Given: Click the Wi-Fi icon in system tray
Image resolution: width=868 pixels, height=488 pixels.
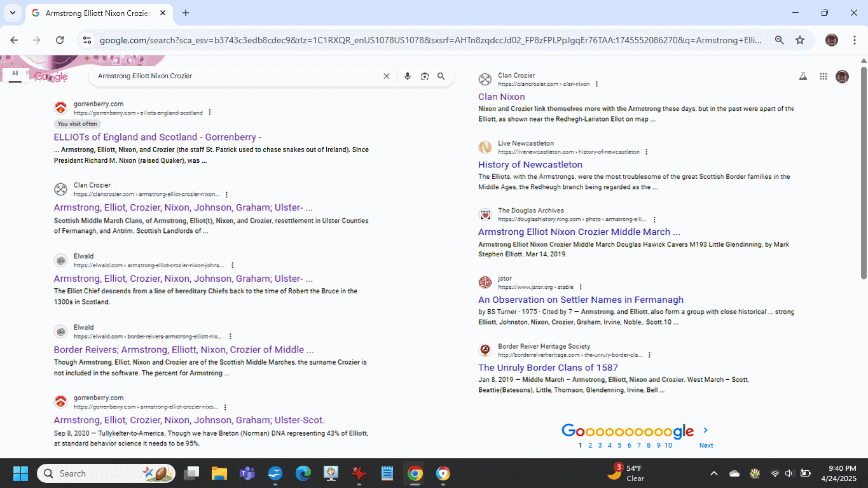Looking at the screenshot, I should (x=775, y=473).
